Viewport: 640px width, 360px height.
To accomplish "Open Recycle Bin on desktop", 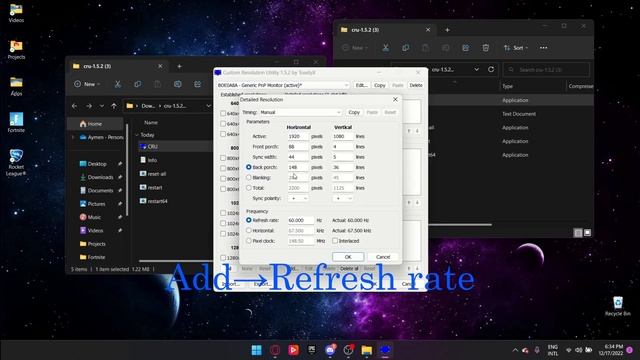I will (618, 306).
